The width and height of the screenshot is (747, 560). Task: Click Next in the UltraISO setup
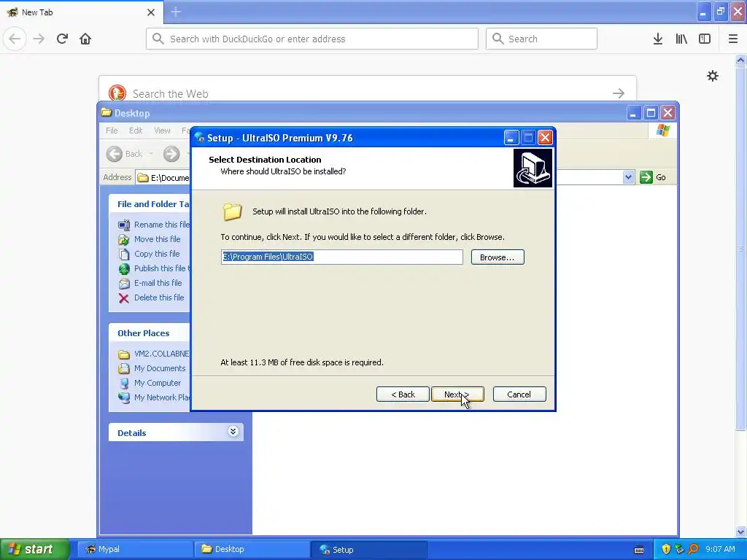457,394
